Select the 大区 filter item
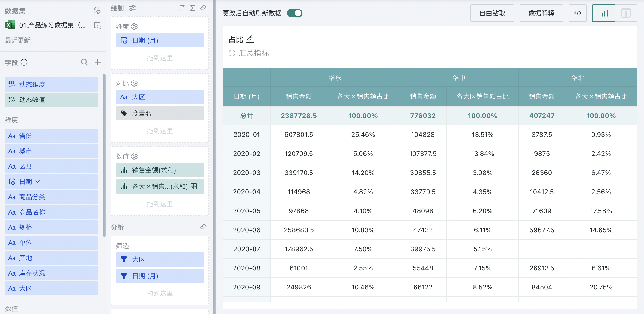Viewport: 644px width, 314px height. (x=160, y=259)
